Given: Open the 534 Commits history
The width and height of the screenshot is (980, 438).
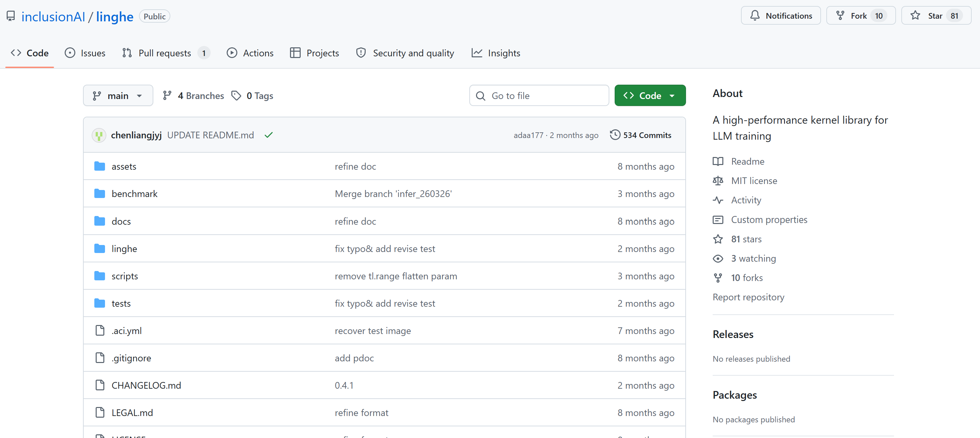Looking at the screenshot, I should tap(641, 135).
